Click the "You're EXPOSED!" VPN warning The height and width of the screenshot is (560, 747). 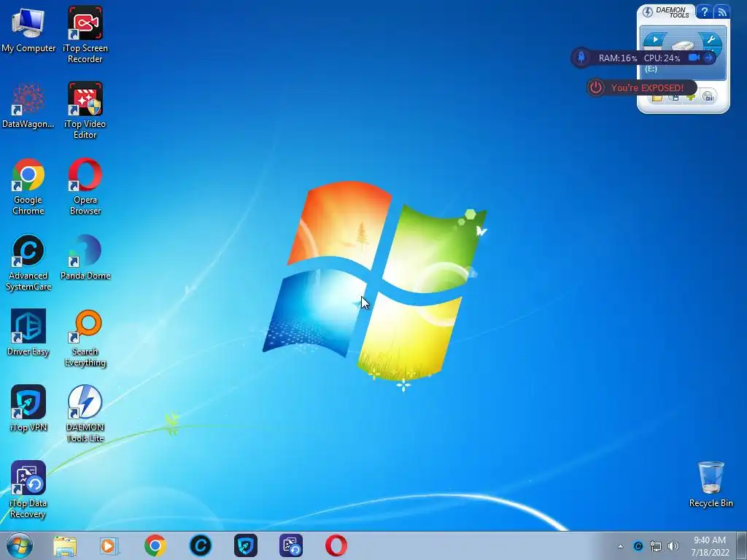[647, 88]
